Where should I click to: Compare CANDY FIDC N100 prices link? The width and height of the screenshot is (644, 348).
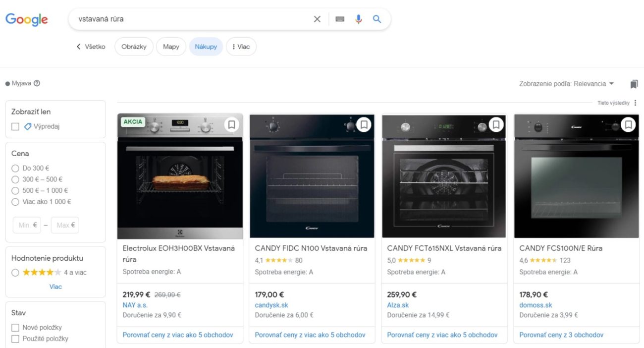(310, 335)
